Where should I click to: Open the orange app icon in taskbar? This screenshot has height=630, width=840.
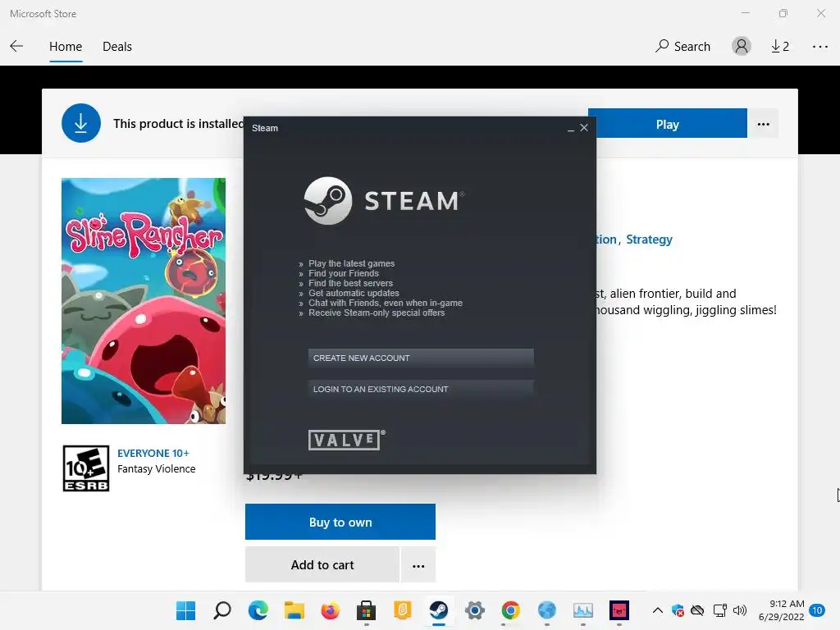(402, 610)
